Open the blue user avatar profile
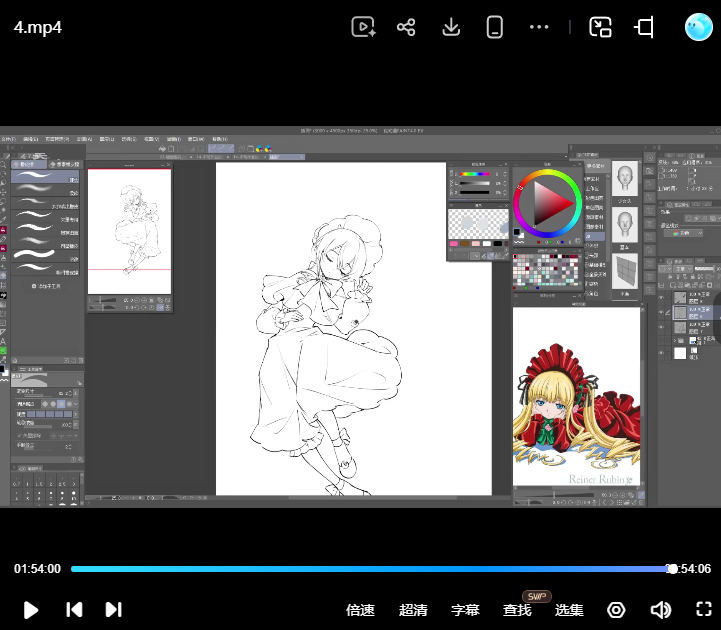Image resolution: width=721 pixels, height=630 pixels. pos(698,27)
